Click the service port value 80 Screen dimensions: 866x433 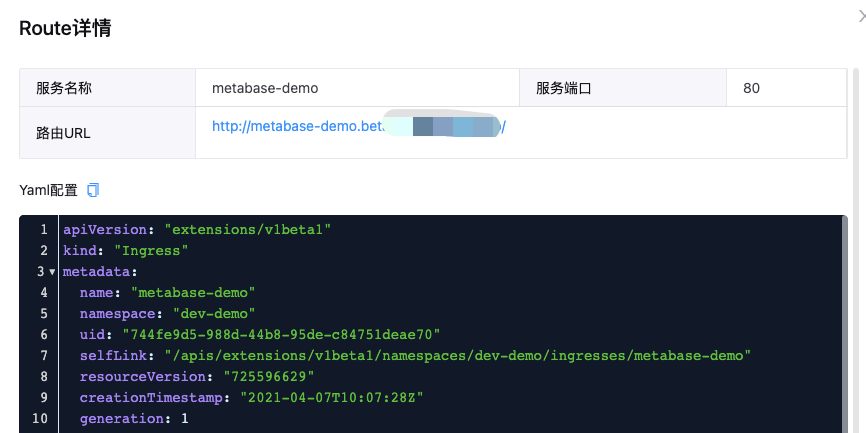tap(751, 88)
